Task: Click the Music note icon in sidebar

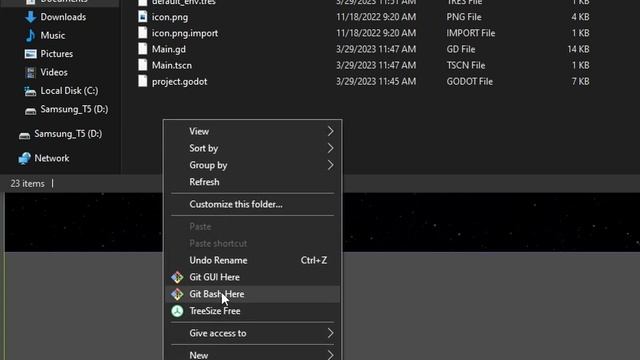Action: pos(31,36)
